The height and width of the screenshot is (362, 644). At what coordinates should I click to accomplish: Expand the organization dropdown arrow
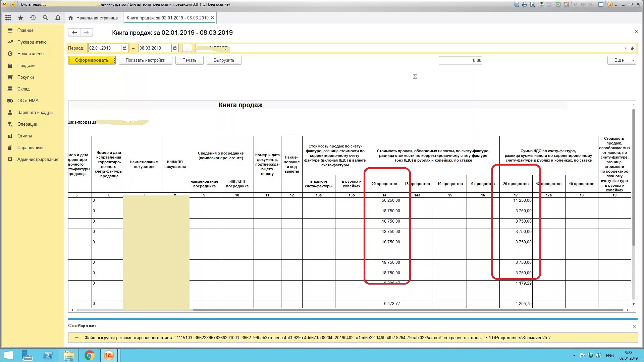625,48
